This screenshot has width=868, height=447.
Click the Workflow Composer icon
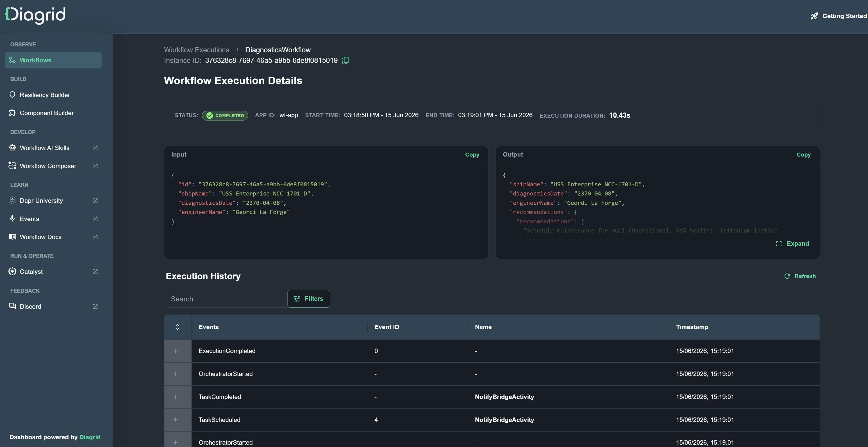pos(12,165)
